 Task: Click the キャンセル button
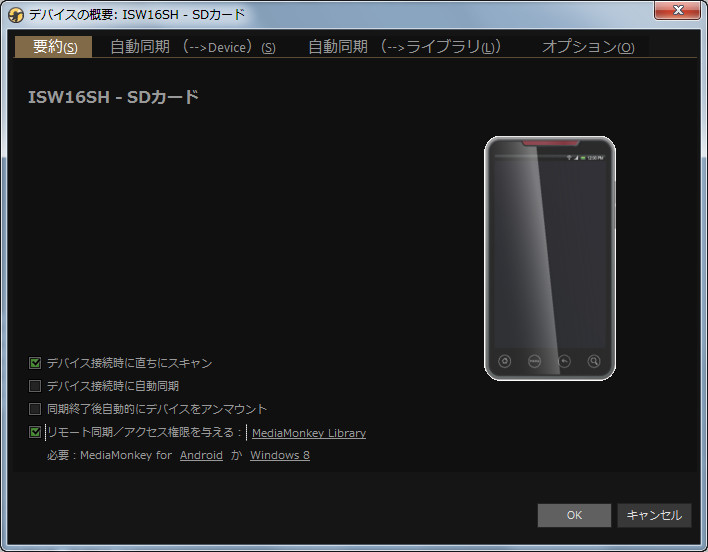click(x=654, y=515)
